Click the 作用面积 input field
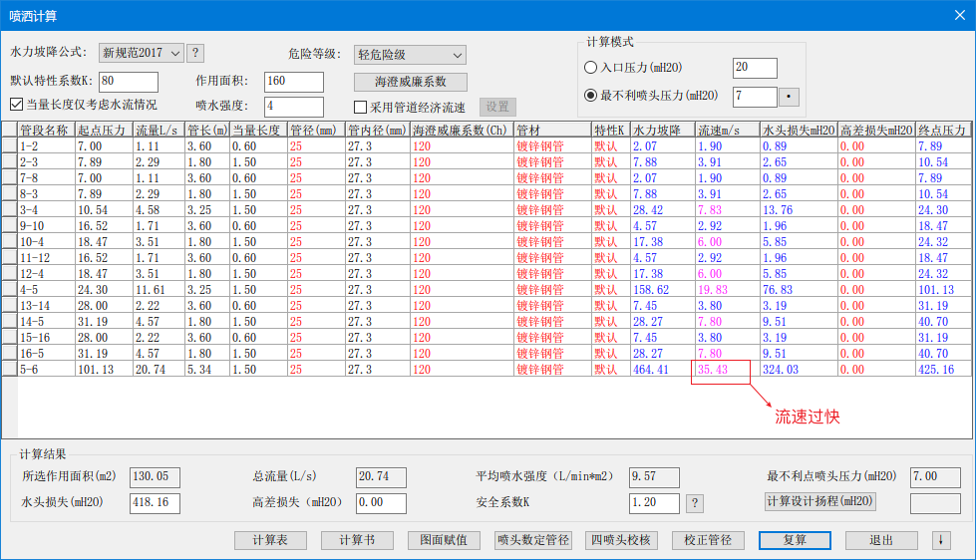The height and width of the screenshot is (560, 976). [x=293, y=82]
